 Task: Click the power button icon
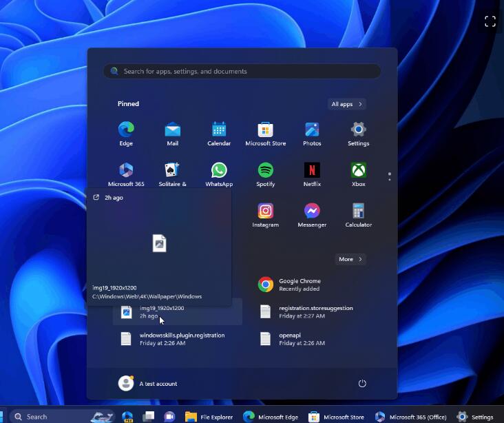click(x=362, y=384)
